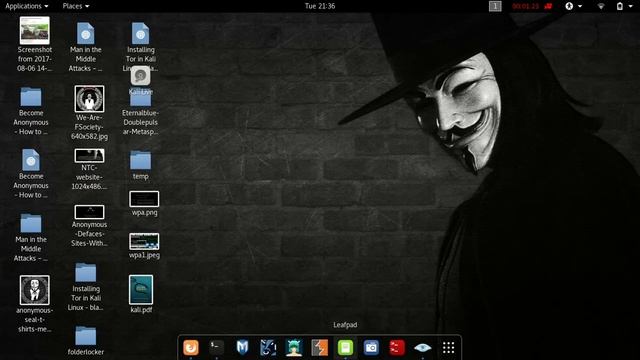Select the wpa1.jpeg image file

coord(144,241)
